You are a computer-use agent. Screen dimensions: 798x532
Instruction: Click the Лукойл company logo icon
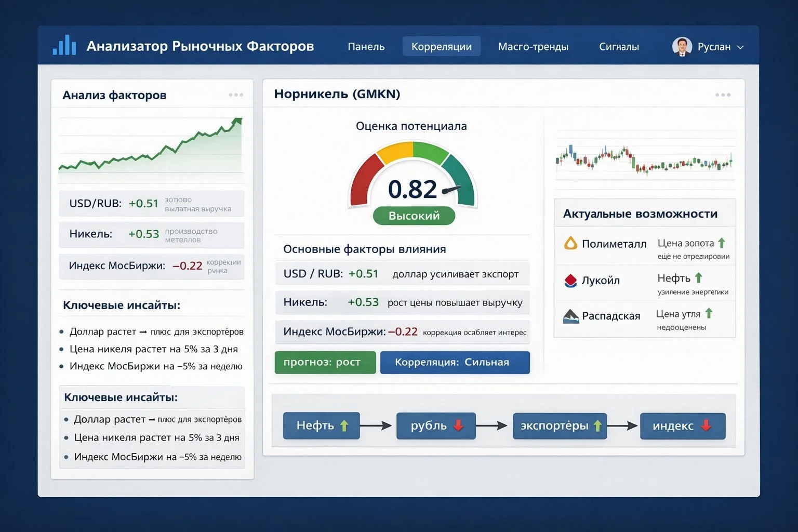(x=570, y=281)
